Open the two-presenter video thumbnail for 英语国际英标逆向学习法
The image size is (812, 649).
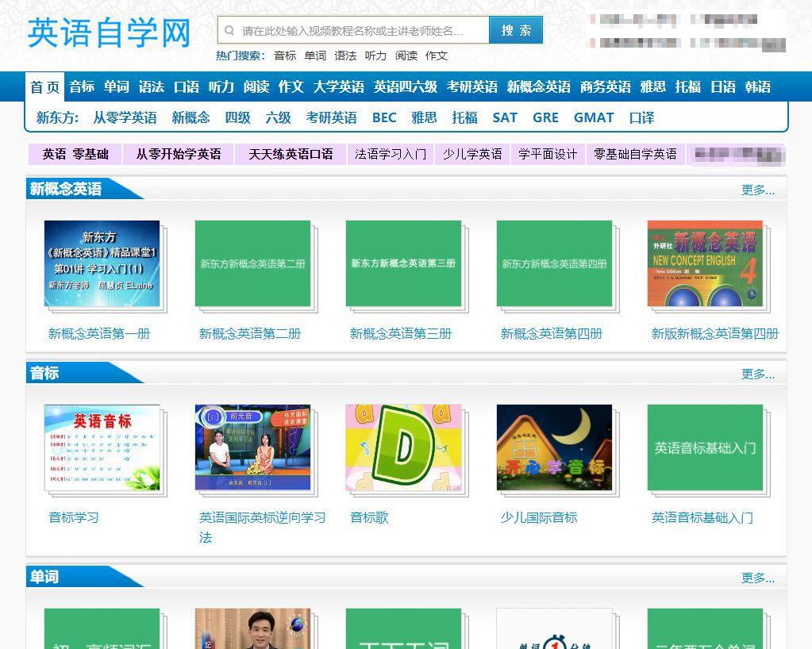[x=252, y=447]
